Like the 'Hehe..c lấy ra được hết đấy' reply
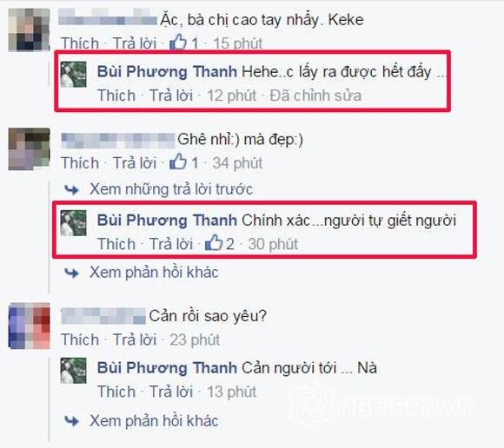Image resolution: width=504 pixels, height=448 pixels. 116,96
